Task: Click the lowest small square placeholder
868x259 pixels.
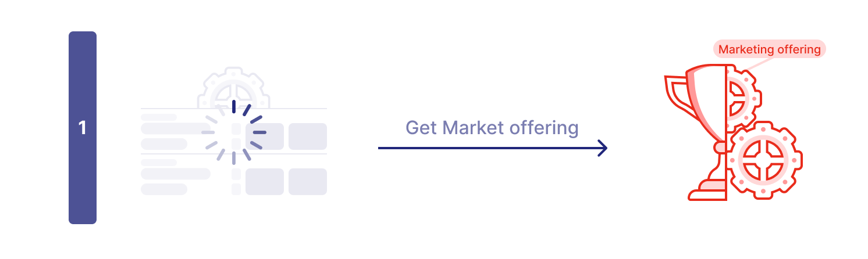Action: (x=236, y=189)
